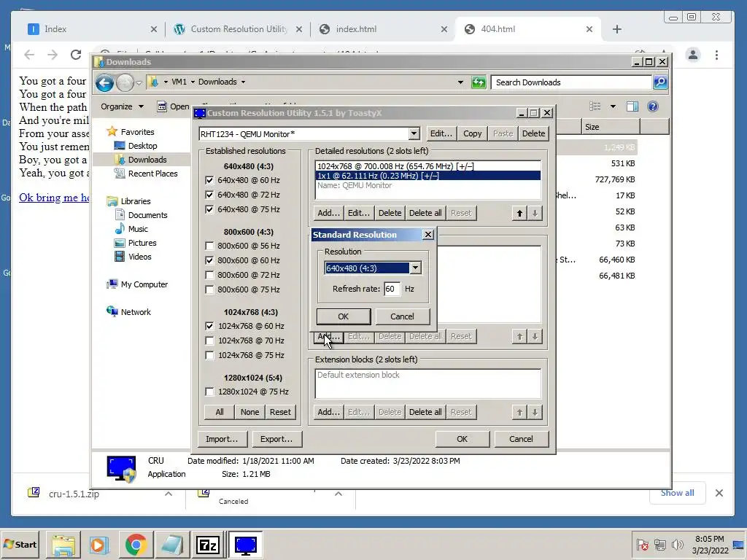Image resolution: width=747 pixels, height=560 pixels.
Task: Open a new browser tab
Action: (617, 29)
